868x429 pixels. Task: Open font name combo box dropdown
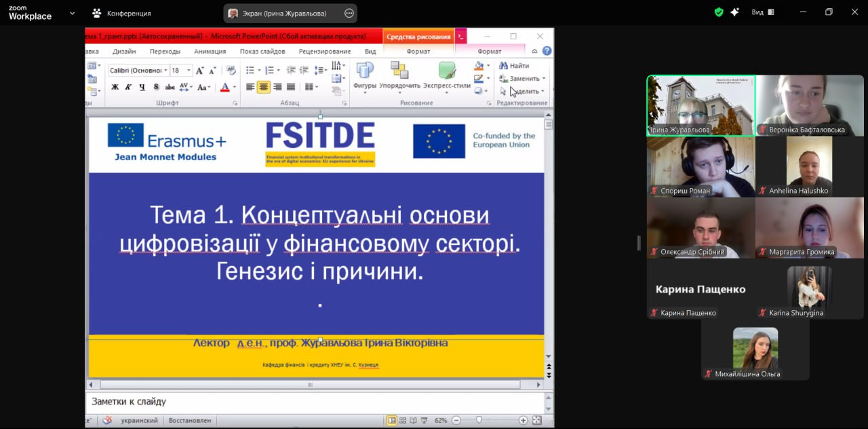click(x=166, y=71)
